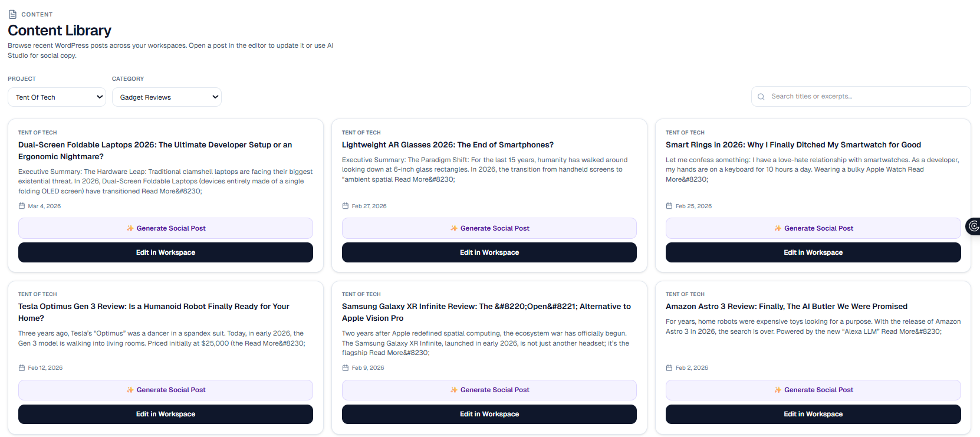Click the CATEGORY filter label
980x437 pixels.
[128, 78]
